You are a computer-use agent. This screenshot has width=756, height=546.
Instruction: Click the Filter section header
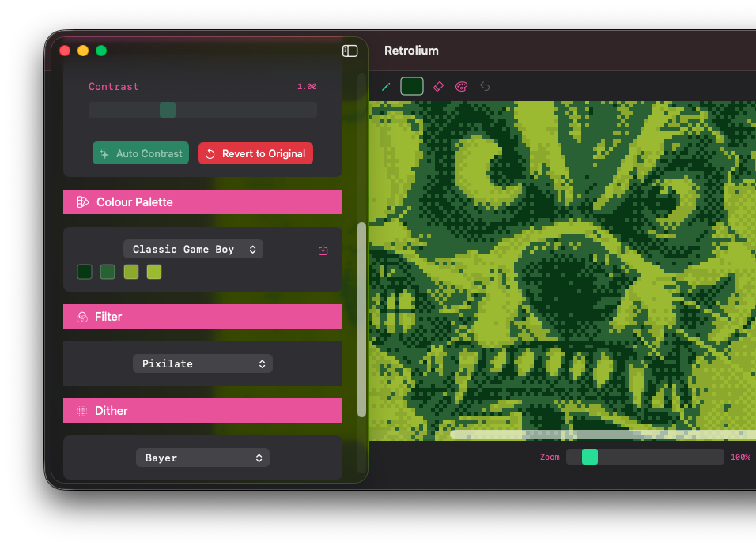pos(202,317)
